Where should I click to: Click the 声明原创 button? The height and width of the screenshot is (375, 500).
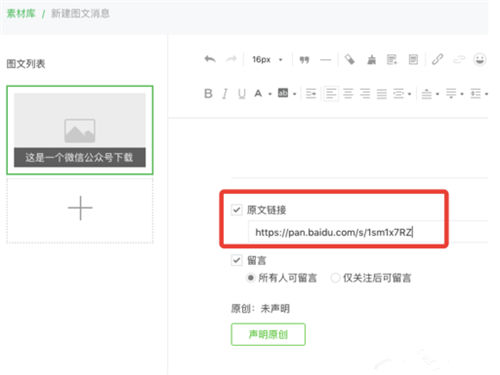pyautogui.click(x=268, y=334)
